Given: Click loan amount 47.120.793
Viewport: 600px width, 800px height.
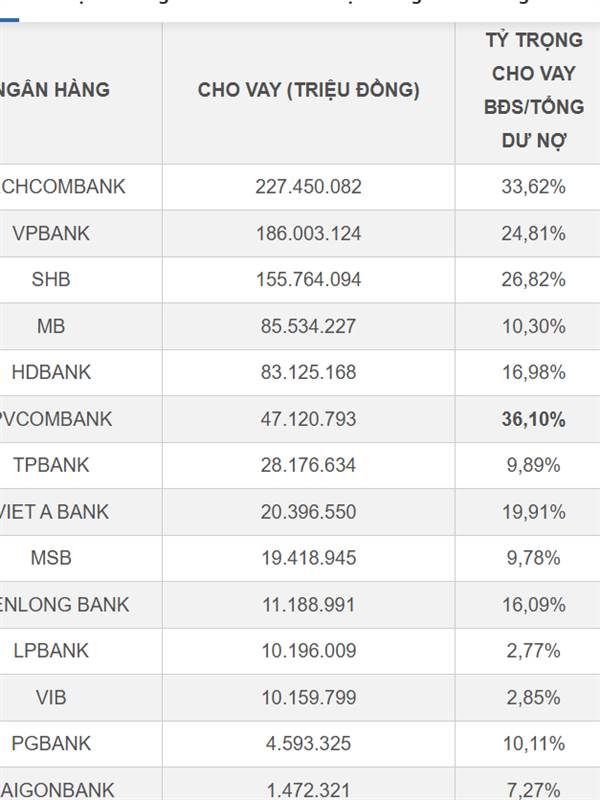Looking at the screenshot, I should click(x=308, y=419).
